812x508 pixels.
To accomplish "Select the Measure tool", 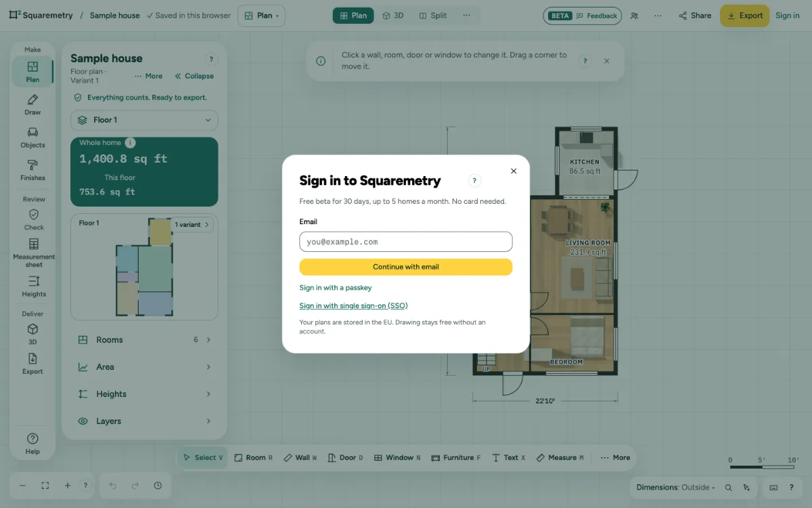I will click(560, 458).
